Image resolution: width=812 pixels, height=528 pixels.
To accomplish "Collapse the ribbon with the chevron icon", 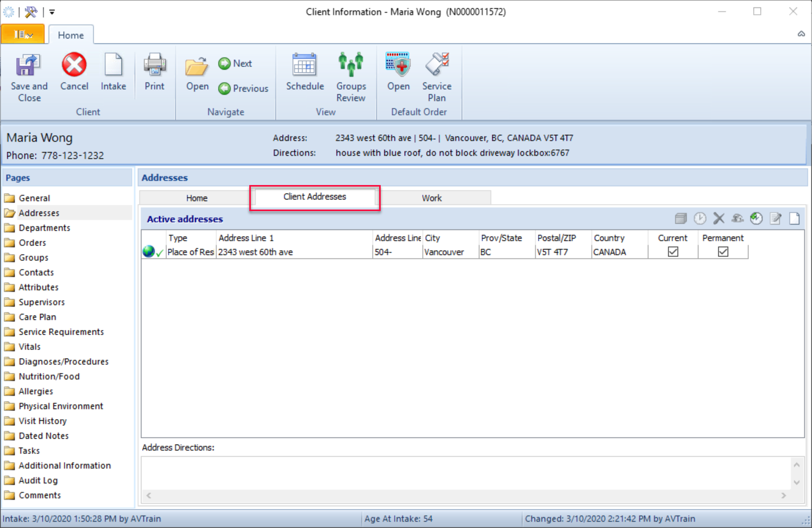I will [x=801, y=34].
